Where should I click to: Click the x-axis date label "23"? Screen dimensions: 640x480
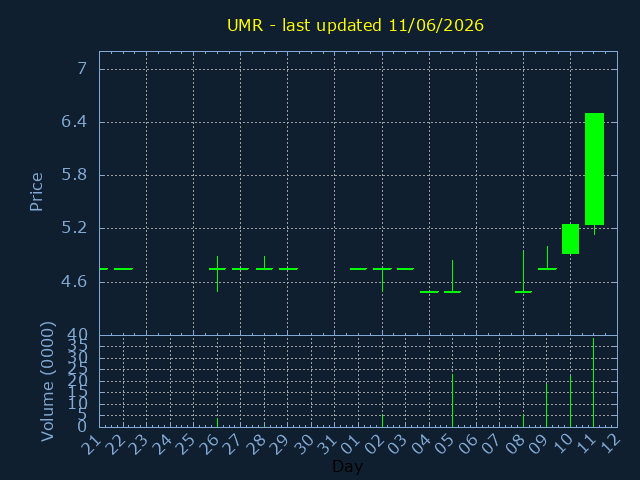138,444
